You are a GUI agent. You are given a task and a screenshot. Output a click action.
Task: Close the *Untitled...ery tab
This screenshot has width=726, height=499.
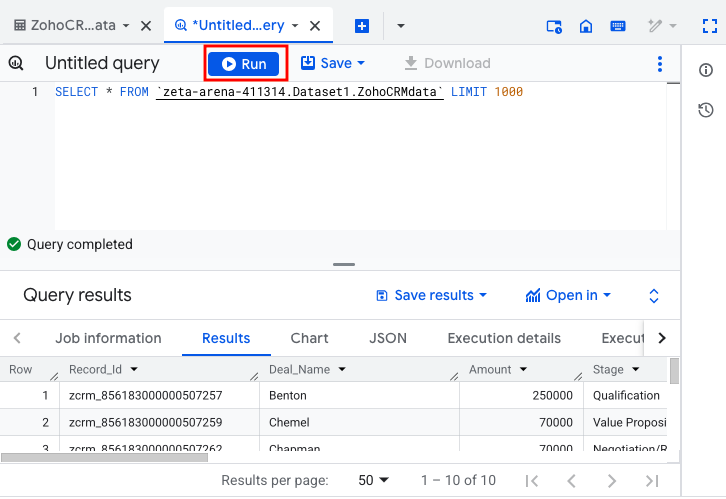tap(315, 26)
